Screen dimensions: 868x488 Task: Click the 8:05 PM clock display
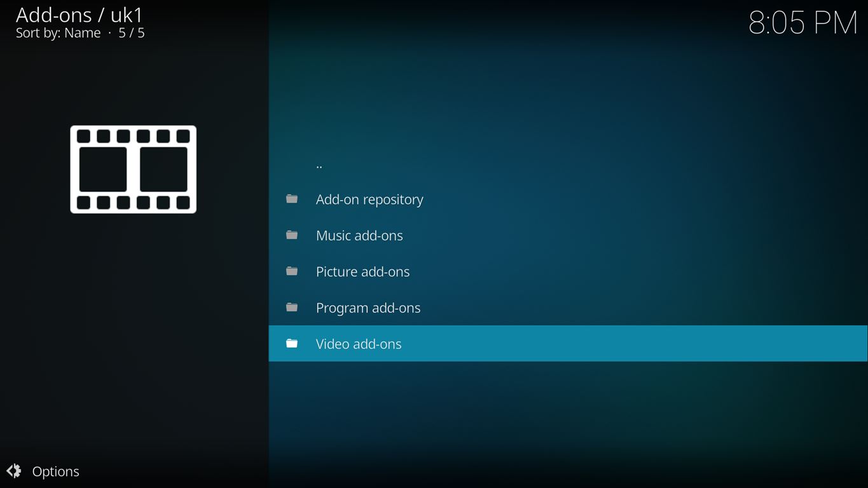(x=803, y=24)
